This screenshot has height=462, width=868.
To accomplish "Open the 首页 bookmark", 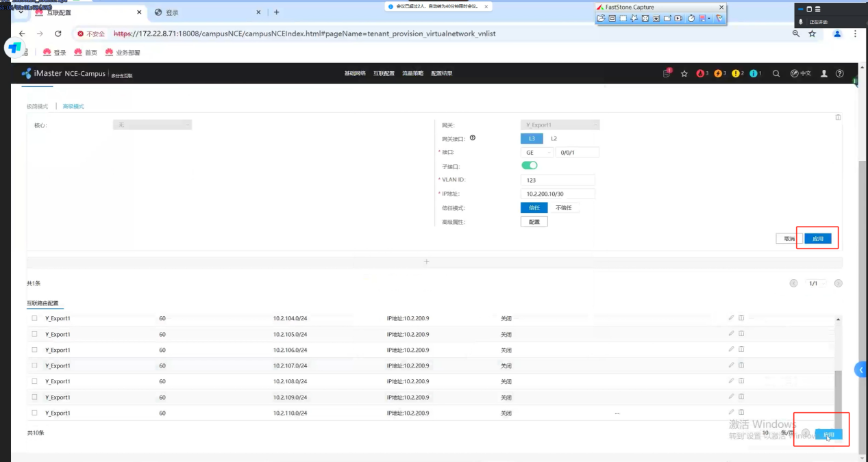I will (86, 52).
